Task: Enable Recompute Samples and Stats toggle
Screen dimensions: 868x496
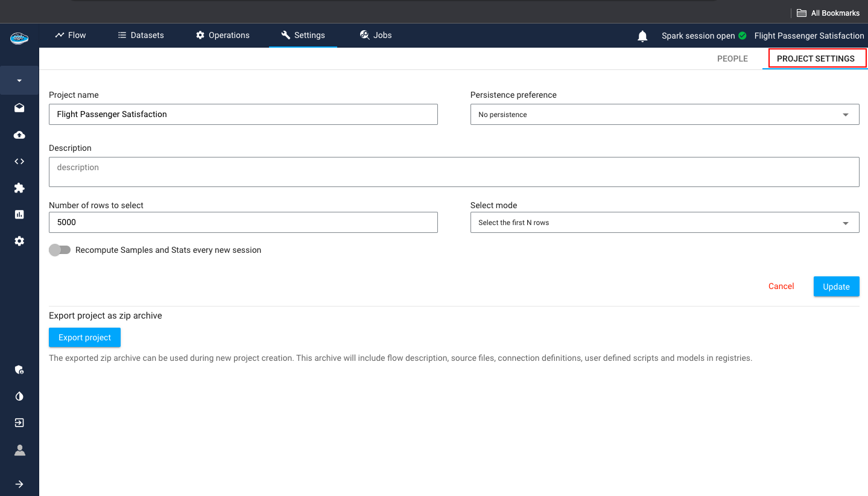Action: tap(60, 250)
